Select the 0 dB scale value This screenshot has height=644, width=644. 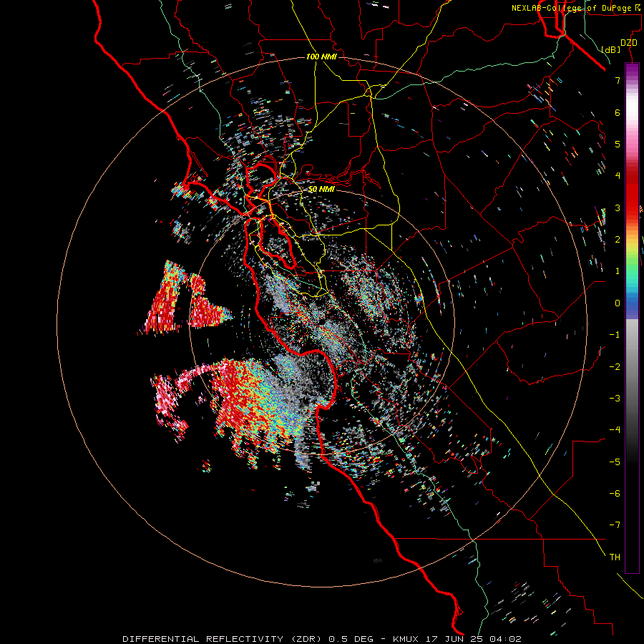[x=618, y=303]
